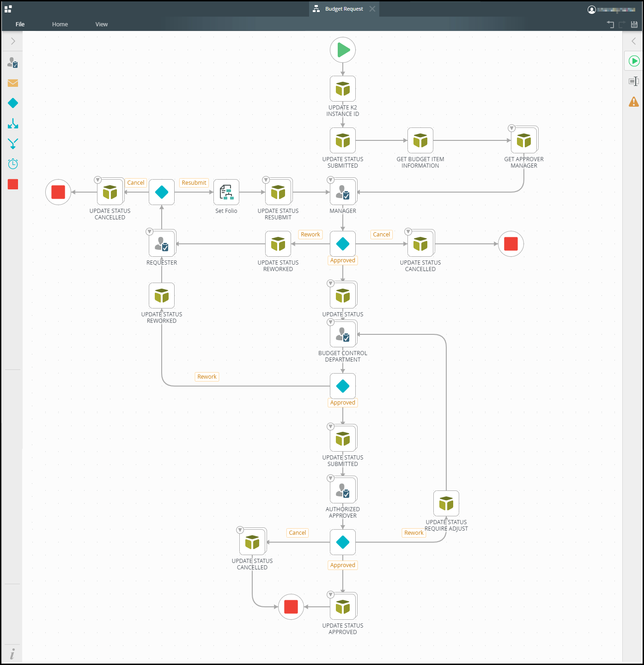Pick the Split tool in toolbox
The width and height of the screenshot is (644, 665).
pyautogui.click(x=13, y=123)
